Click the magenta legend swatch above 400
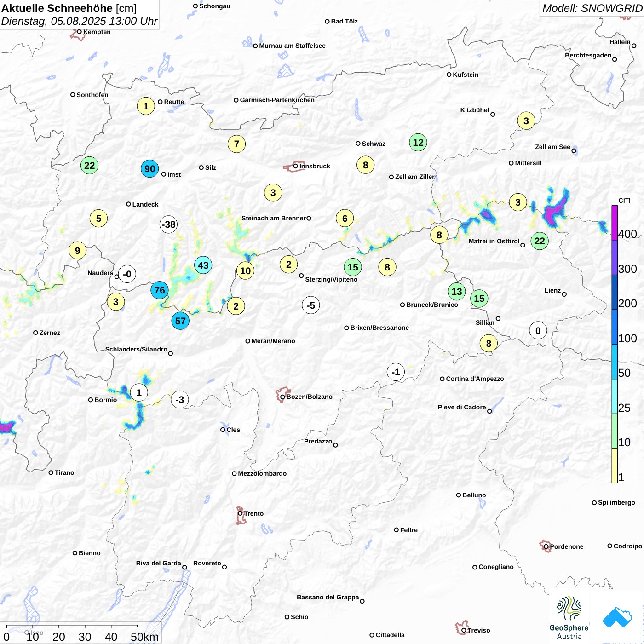This screenshot has width=644, height=644. coord(615,223)
